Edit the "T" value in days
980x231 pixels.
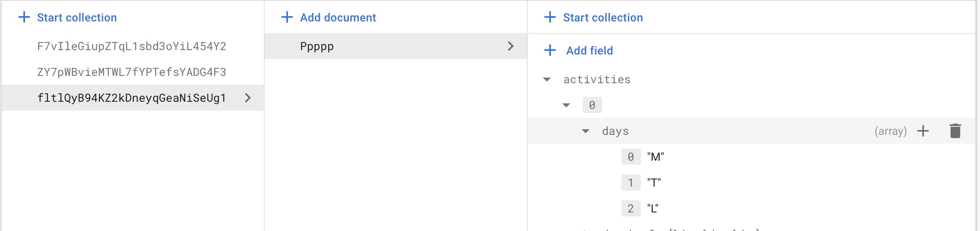pos(654,183)
